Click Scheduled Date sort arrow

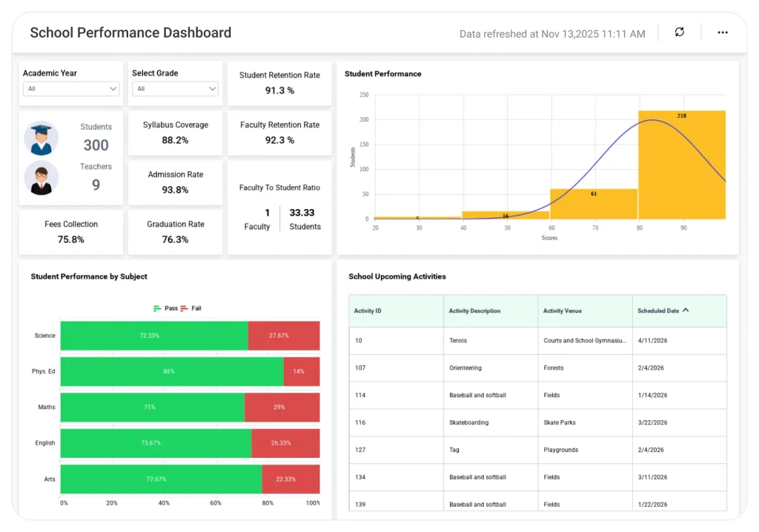pos(686,310)
